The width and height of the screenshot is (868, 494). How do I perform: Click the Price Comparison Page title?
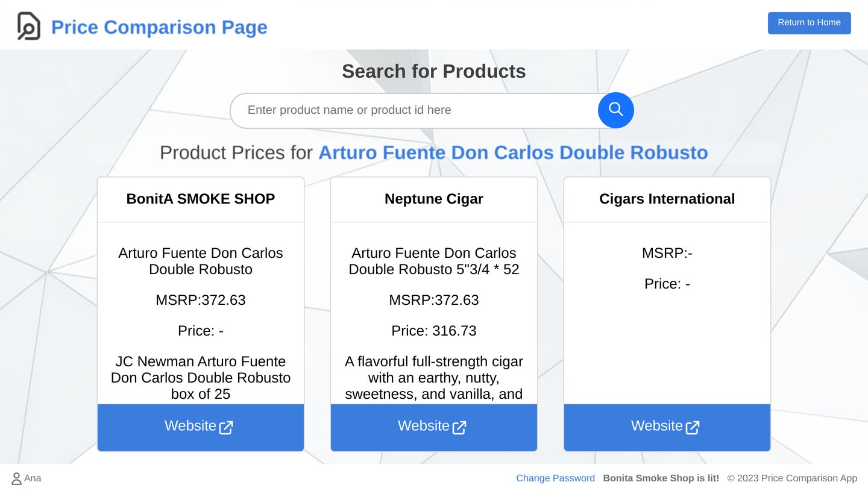pyautogui.click(x=159, y=27)
